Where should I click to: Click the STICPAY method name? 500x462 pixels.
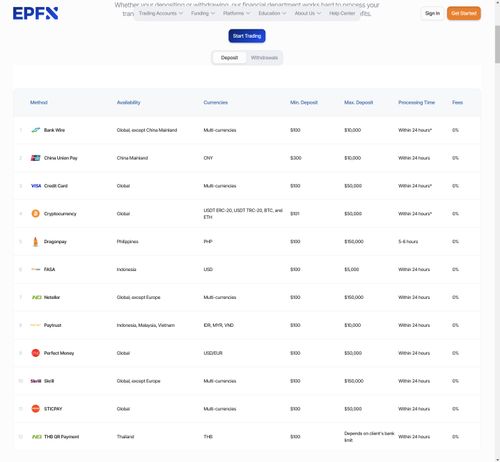[x=53, y=409]
